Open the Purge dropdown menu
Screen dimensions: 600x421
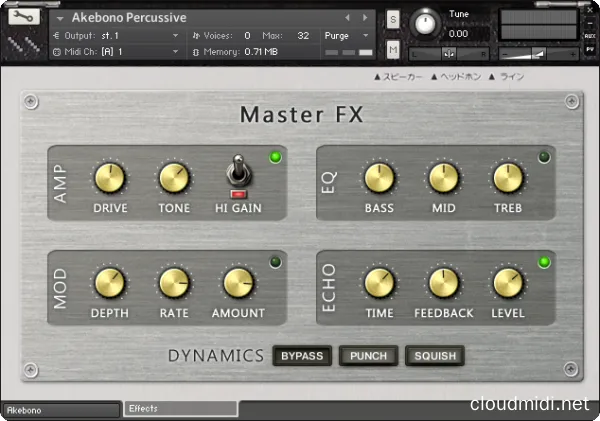(x=346, y=36)
